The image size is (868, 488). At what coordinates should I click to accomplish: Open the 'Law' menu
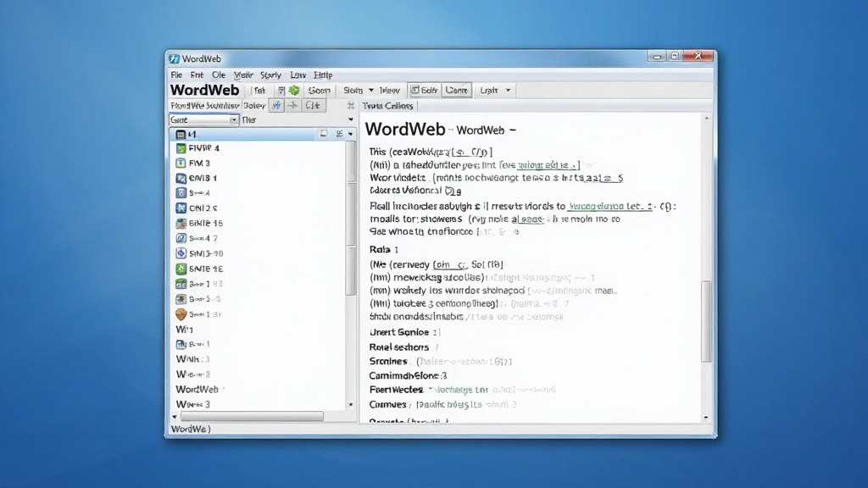(x=298, y=75)
